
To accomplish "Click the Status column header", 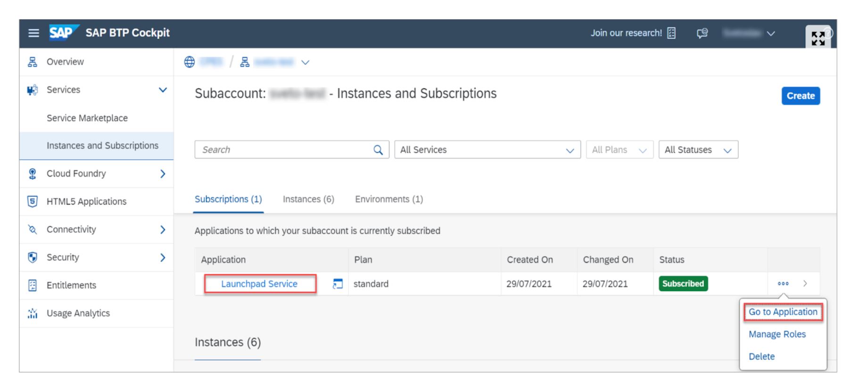I will click(671, 260).
